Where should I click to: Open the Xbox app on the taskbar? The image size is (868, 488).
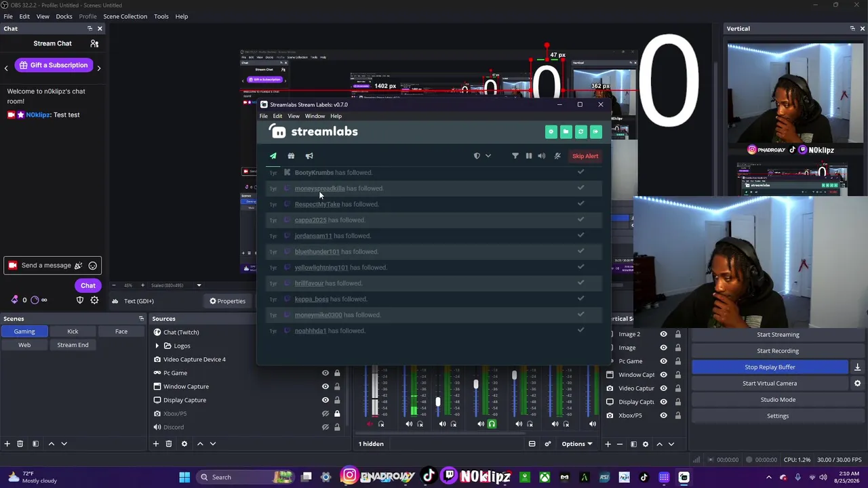(x=545, y=477)
